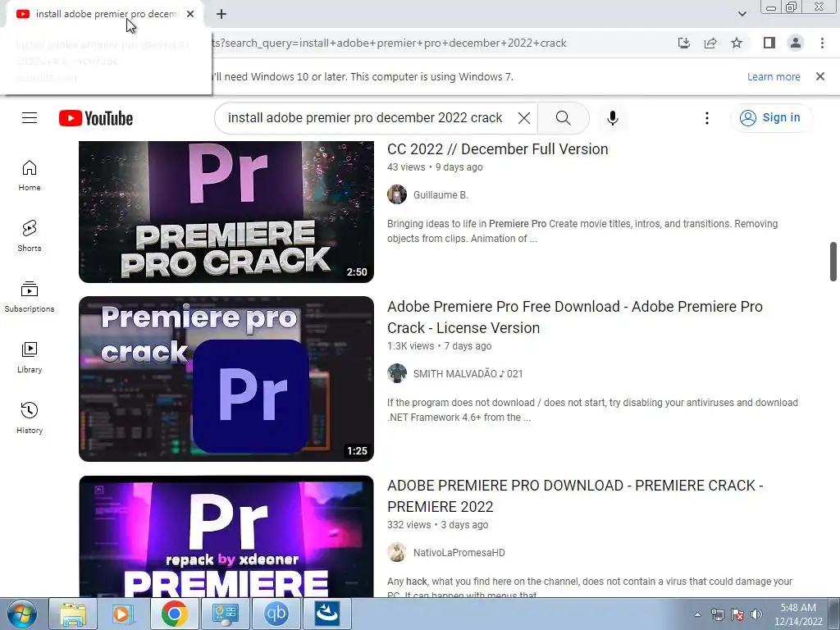Open Windows Explorer from taskbar
The image size is (840, 630).
click(72, 614)
